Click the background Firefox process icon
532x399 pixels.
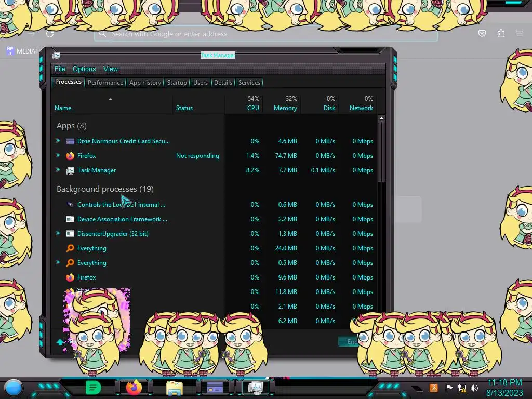point(70,277)
